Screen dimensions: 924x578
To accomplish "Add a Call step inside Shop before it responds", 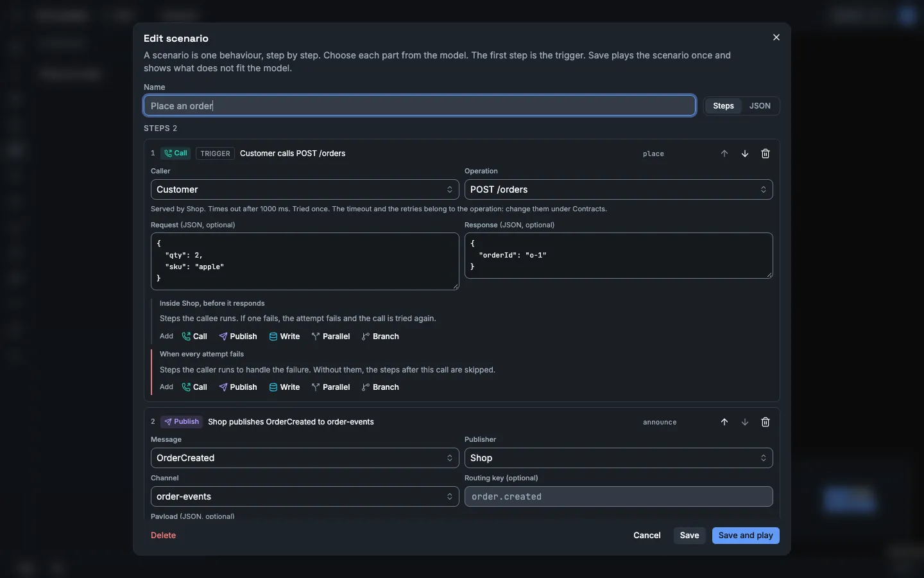I will (x=194, y=337).
